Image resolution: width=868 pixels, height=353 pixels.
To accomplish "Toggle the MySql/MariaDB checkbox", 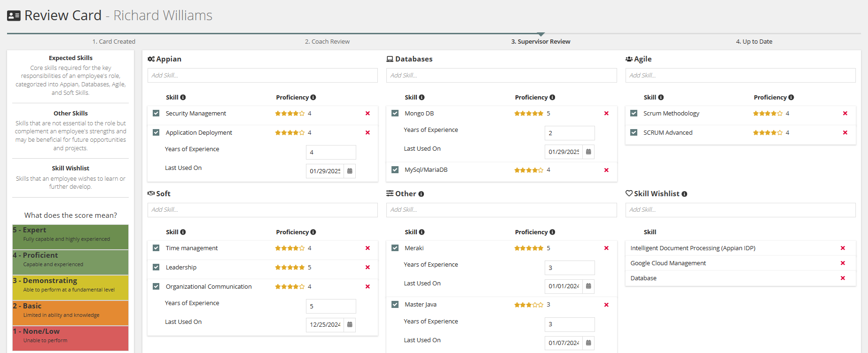I will click(395, 170).
